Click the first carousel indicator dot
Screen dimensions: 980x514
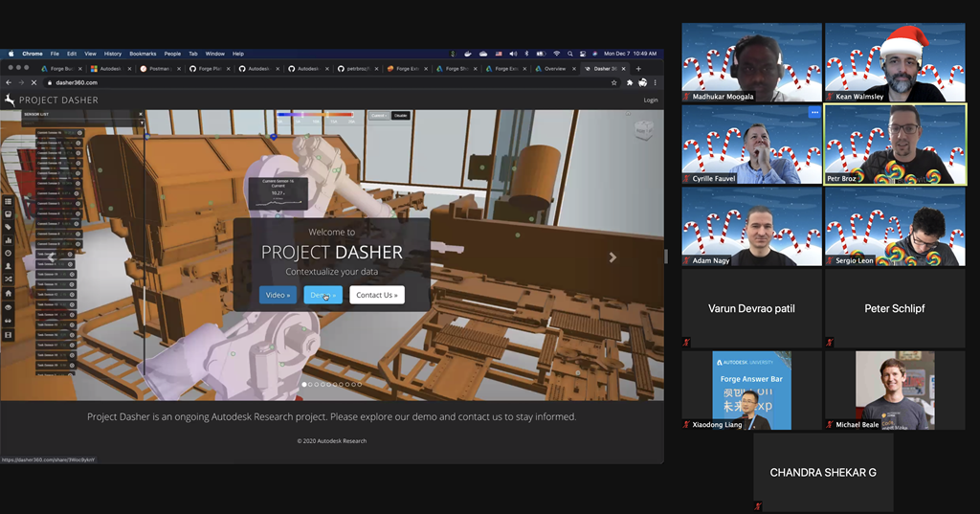(304, 385)
